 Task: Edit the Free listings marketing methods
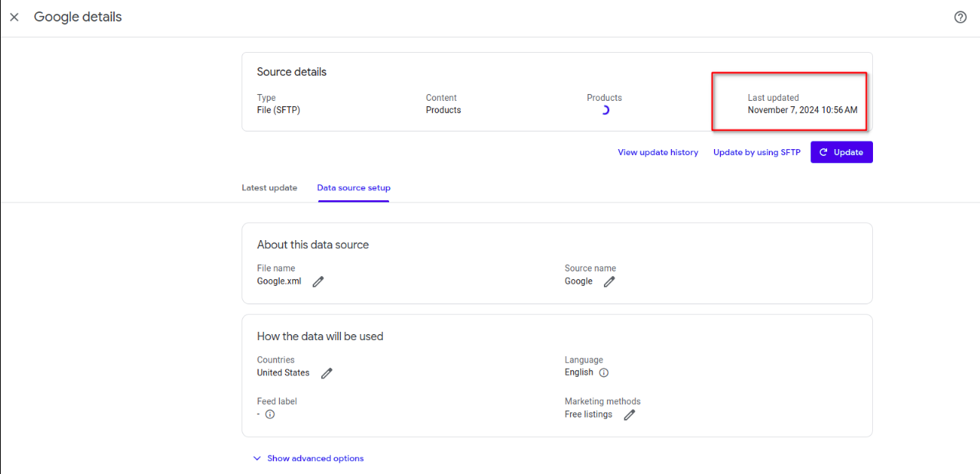(629, 414)
